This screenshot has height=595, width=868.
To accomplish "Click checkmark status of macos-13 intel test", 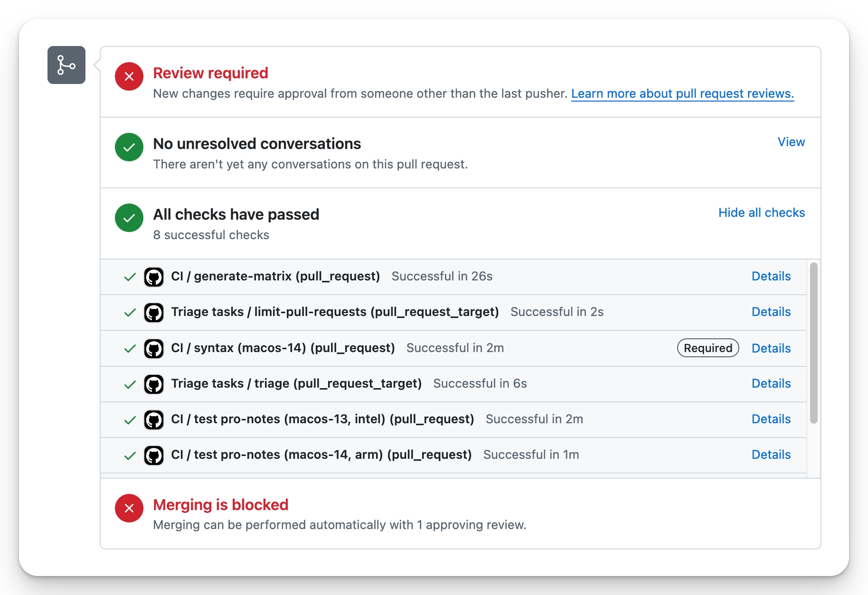I will tap(130, 420).
